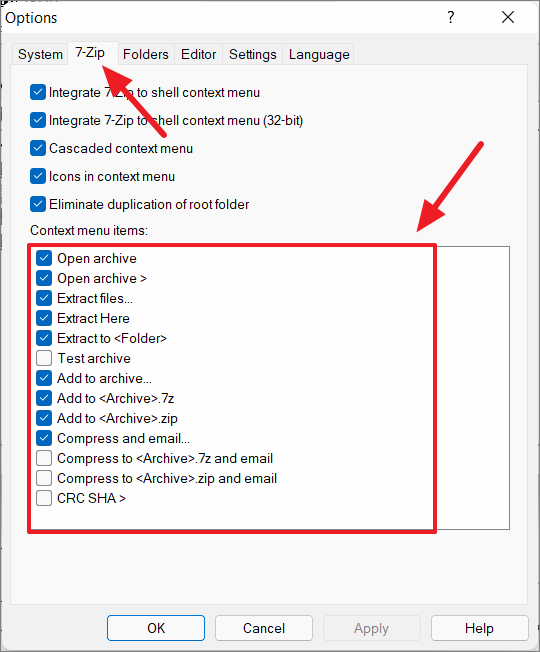Enable the CRC SHA > item
540x652 pixels.
point(44,498)
